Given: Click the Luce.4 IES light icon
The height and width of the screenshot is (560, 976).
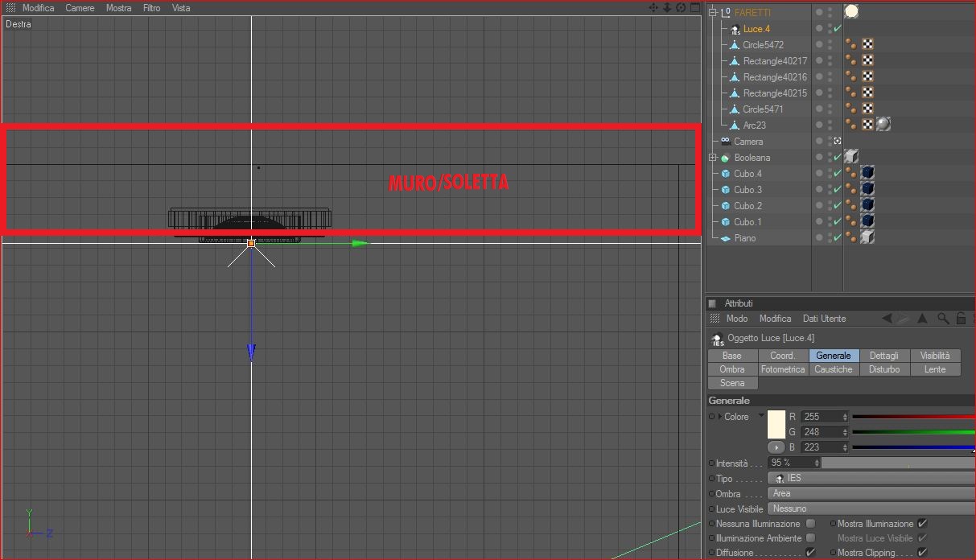Looking at the screenshot, I should point(735,29).
